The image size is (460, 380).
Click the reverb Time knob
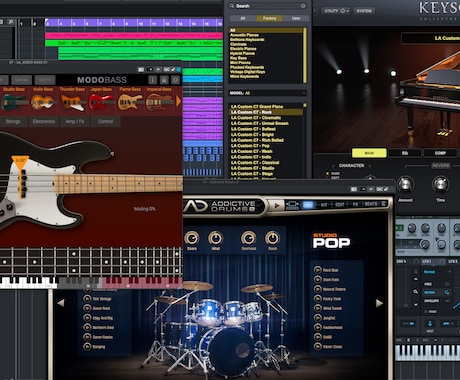coord(440,184)
